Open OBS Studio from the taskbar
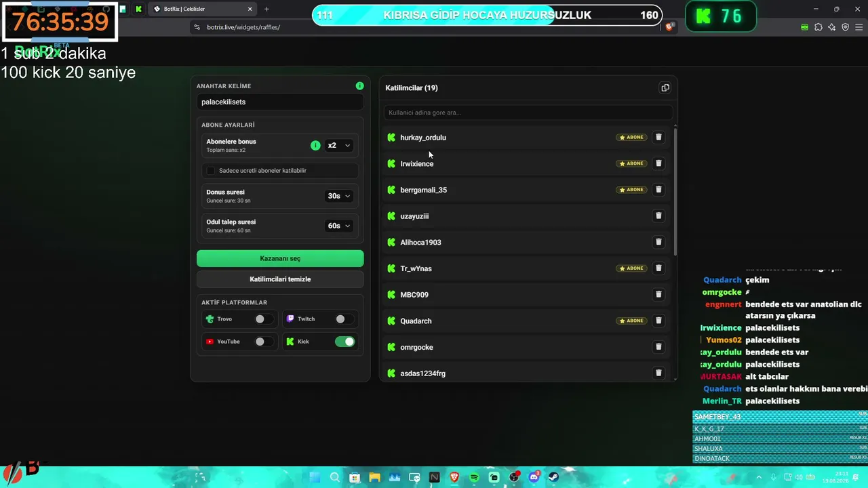The width and height of the screenshot is (868, 488). (514, 477)
